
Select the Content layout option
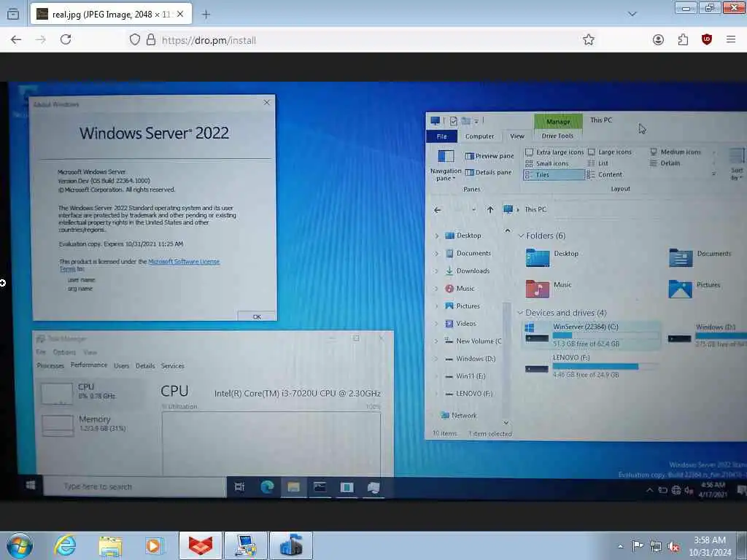605,174
